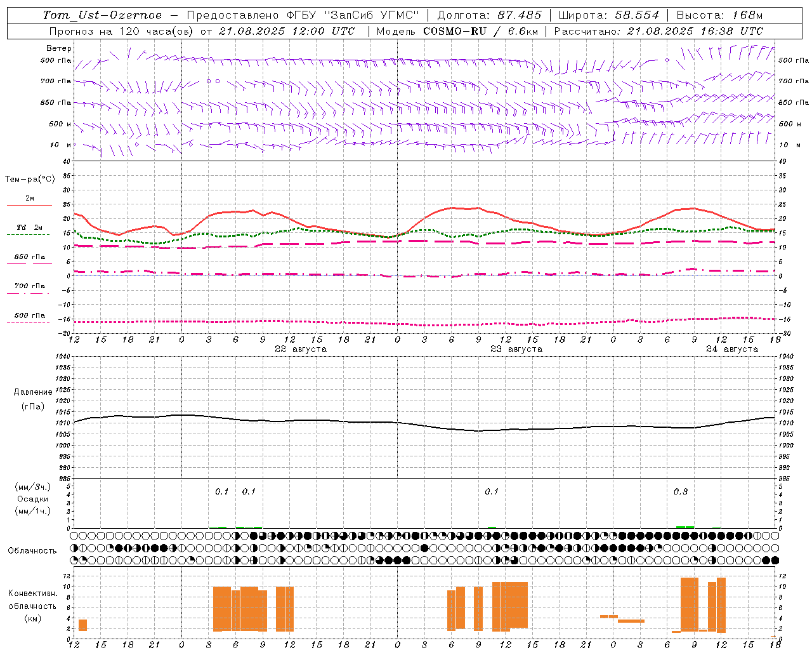Click the green dashed Td 2м legend line
The image size is (812, 650).
pyautogui.click(x=29, y=234)
